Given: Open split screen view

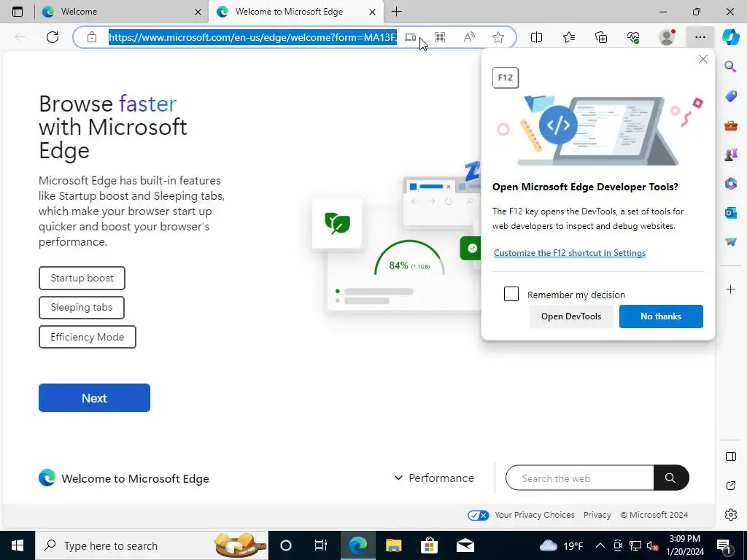Looking at the screenshot, I should point(536,37).
